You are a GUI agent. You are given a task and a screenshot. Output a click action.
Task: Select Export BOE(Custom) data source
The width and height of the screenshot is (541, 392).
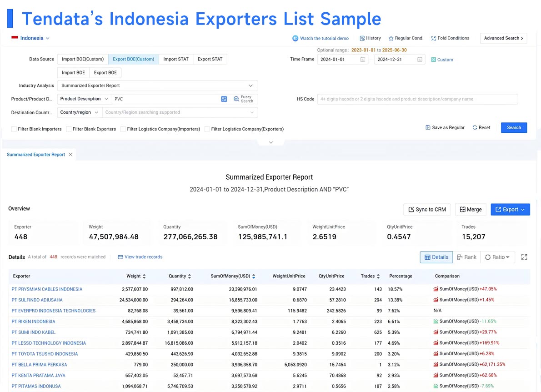(x=134, y=60)
